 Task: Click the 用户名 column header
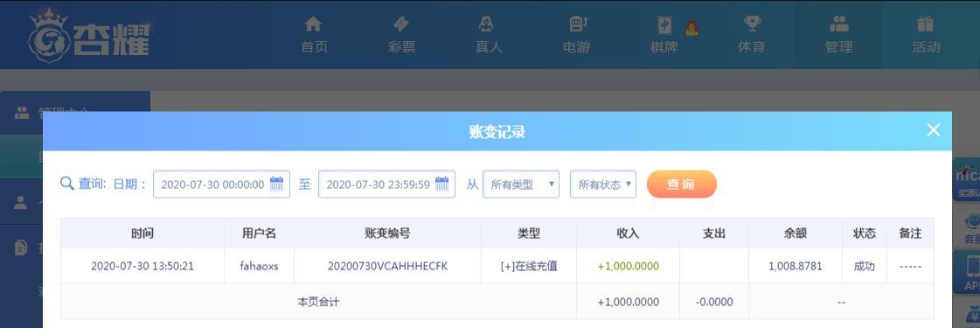point(260,233)
